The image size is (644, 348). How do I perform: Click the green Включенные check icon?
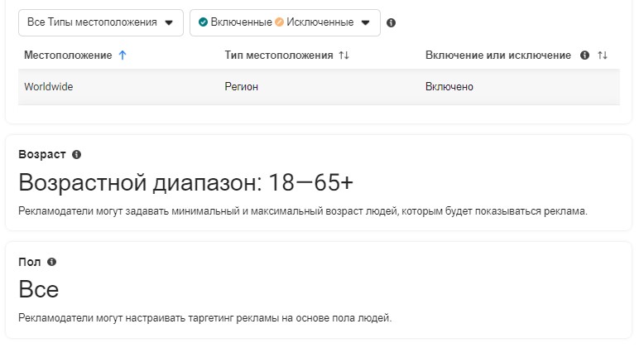point(203,22)
